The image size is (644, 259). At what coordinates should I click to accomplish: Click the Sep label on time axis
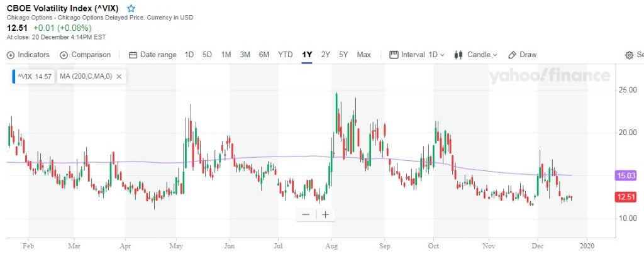pyautogui.click(x=384, y=246)
